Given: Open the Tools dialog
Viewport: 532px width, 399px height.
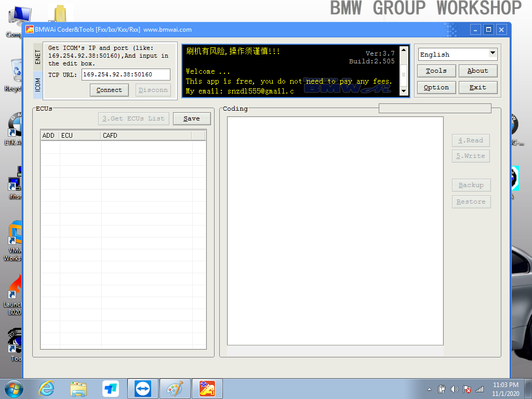Looking at the screenshot, I should [436, 71].
